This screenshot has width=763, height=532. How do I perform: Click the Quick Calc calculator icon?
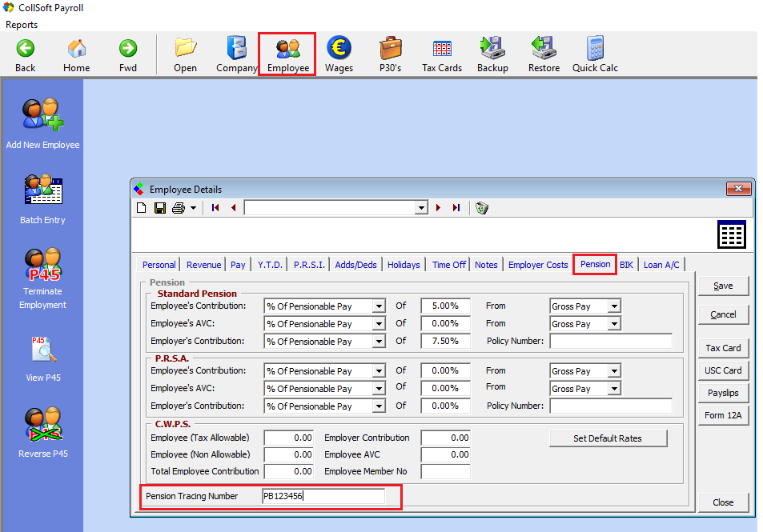[594, 54]
